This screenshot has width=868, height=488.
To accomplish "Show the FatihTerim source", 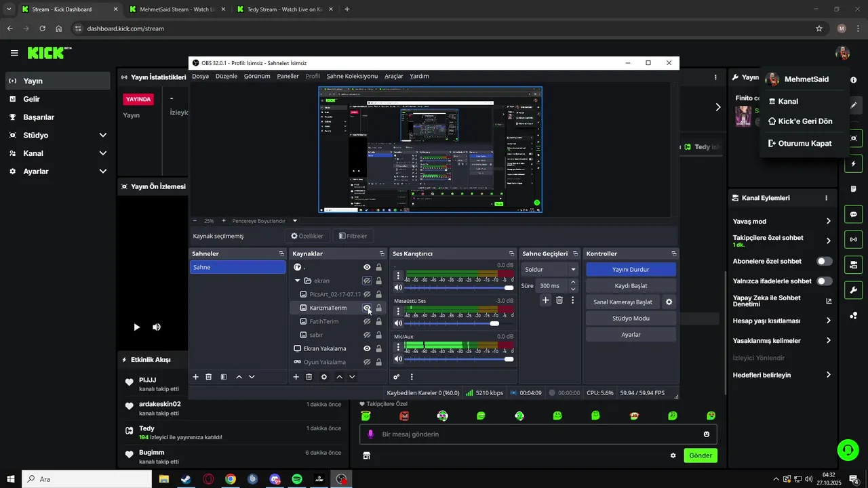I will (367, 321).
